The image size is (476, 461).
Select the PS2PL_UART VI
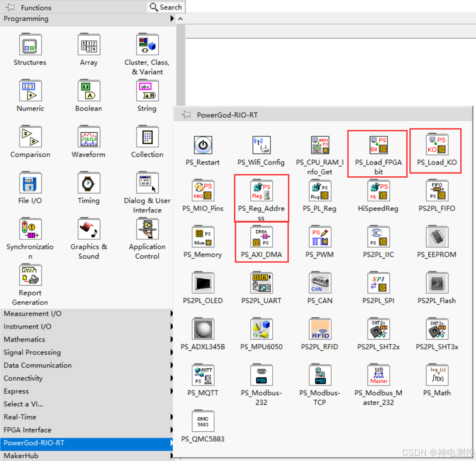pos(261,282)
